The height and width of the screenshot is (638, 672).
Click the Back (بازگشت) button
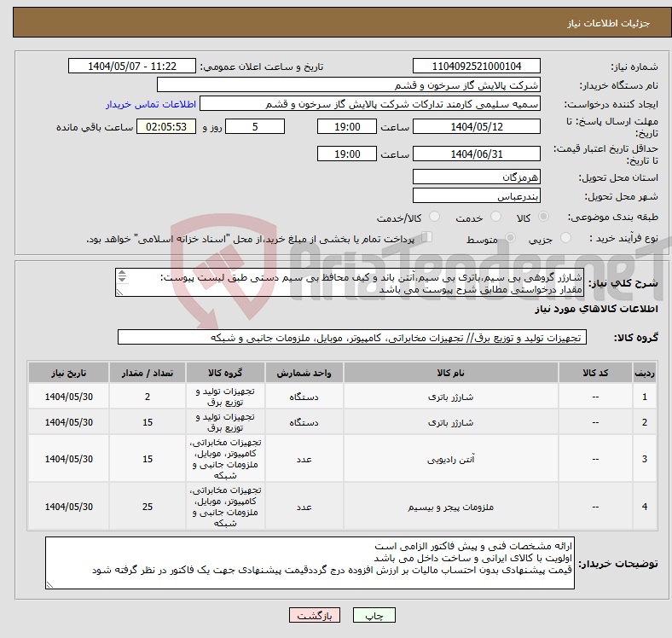pos(316,615)
